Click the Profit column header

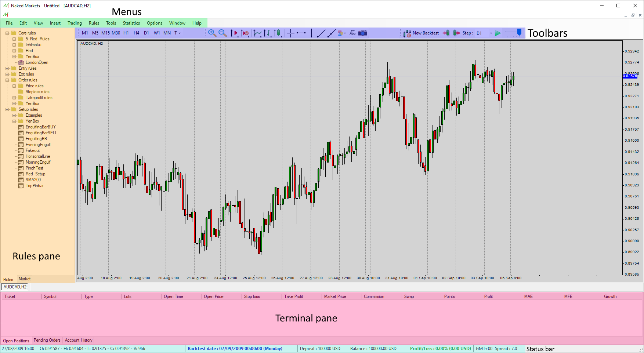(502, 296)
